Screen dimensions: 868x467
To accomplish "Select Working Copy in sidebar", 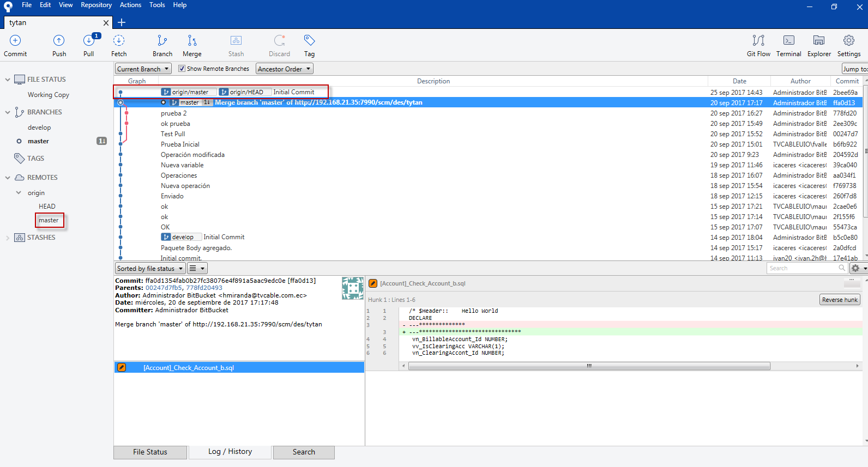I will coord(49,95).
